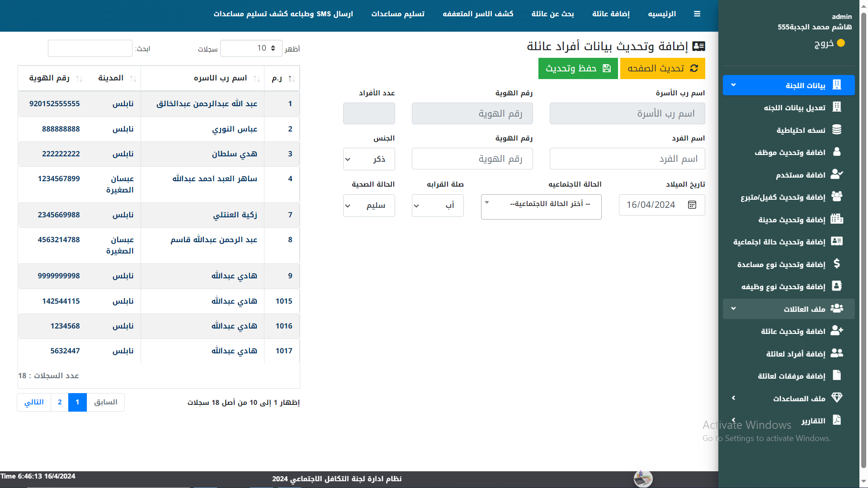Open إضافة وتحديث نوع مساعدة dollar icon
Viewport: 868px width, 488px height.
pos(837,264)
